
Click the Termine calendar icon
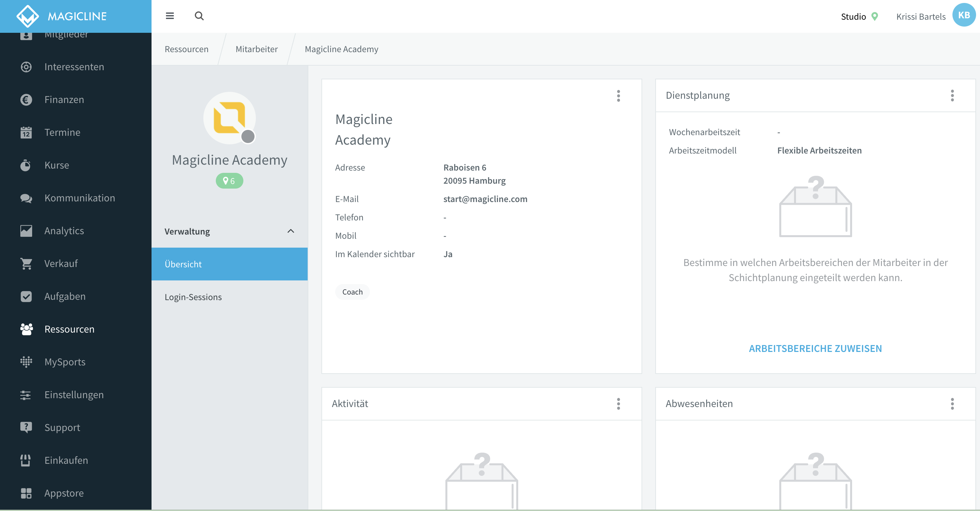click(26, 133)
